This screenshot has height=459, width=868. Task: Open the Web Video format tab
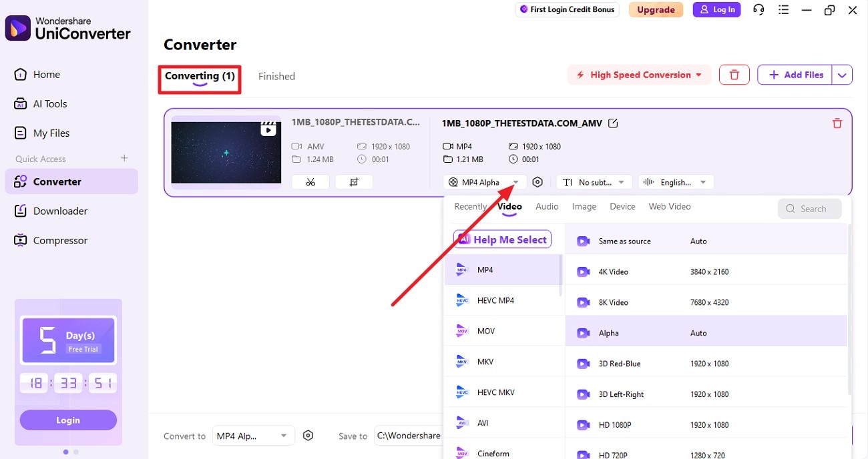click(670, 207)
